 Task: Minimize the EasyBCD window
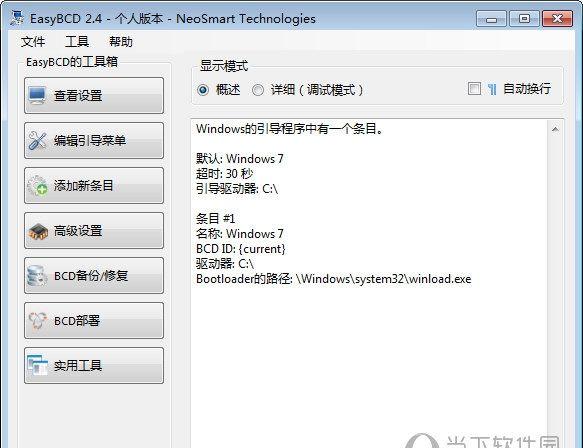coord(491,19)
